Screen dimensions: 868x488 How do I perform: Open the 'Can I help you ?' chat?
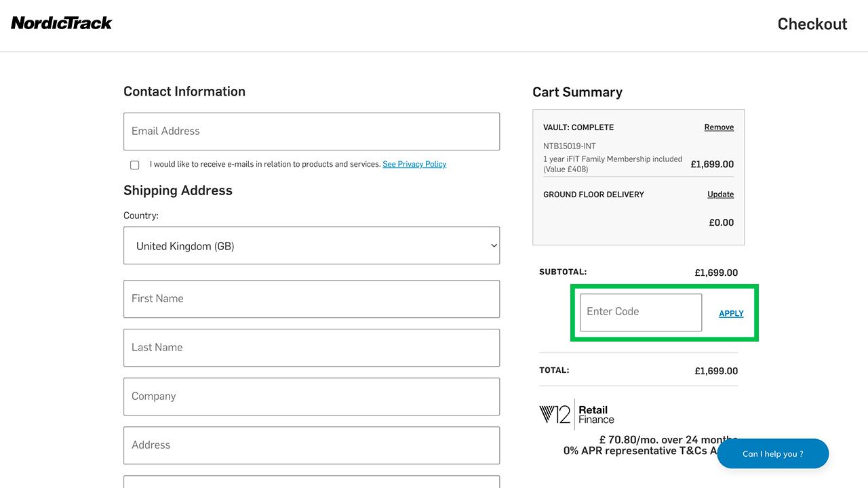(x=772, y=453)
